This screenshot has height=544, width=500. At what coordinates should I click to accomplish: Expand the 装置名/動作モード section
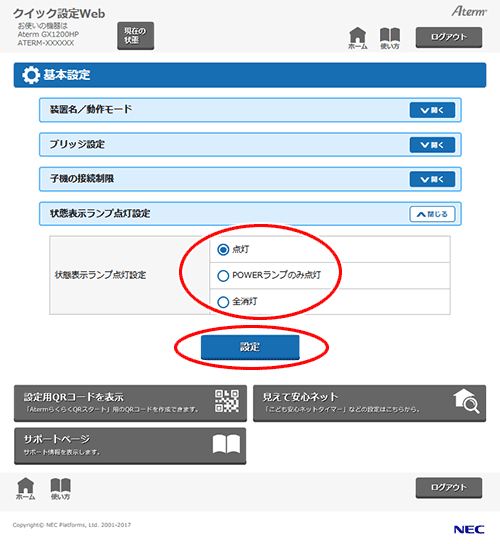point(432,110)
